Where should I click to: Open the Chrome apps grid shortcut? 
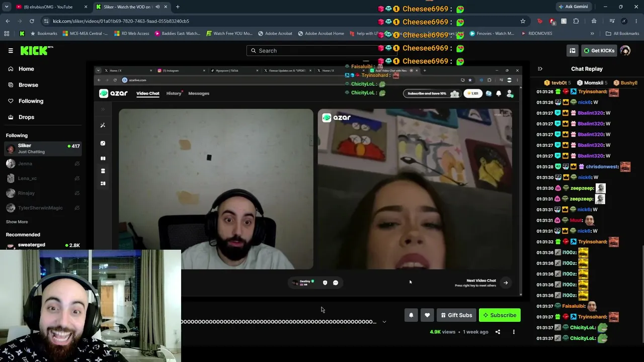7,33
